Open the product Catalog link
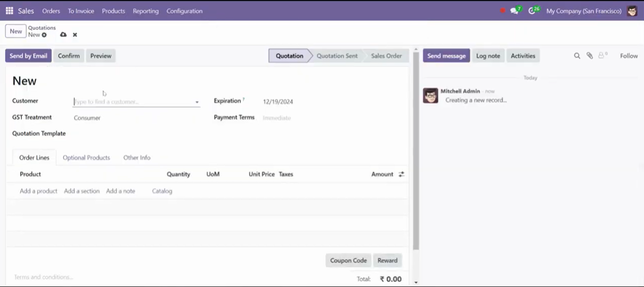Image resolution: width=644 pixels, height=287 pixels. [x=162, y=191]
